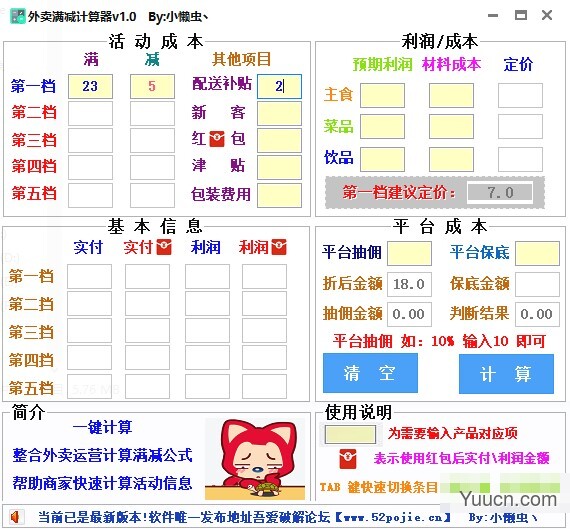Click the 判断结果 field showing 0.00
Viewport: 570px width, 529px height.
[x=537, y=314]
